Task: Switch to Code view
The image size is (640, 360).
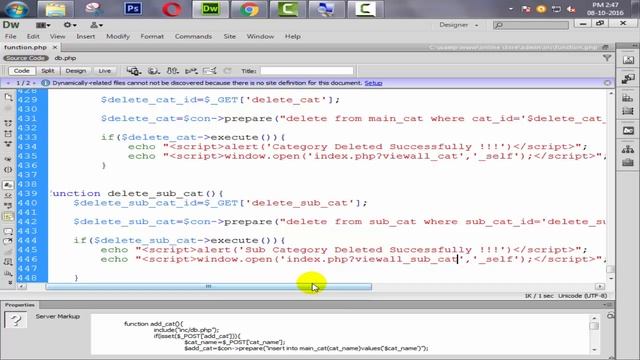Action: [22, 71]
